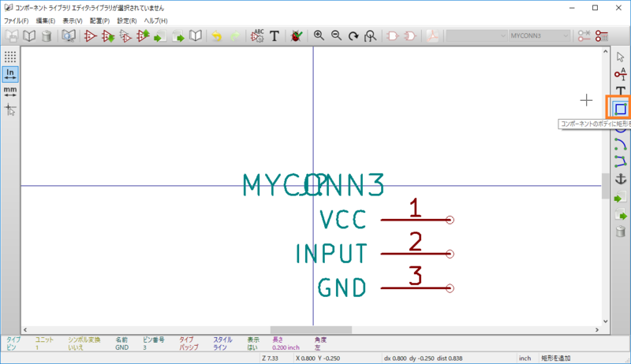Click the pin number 2 on canvas
The width and height of the screenshot is (631, 364).
[416, 241]
